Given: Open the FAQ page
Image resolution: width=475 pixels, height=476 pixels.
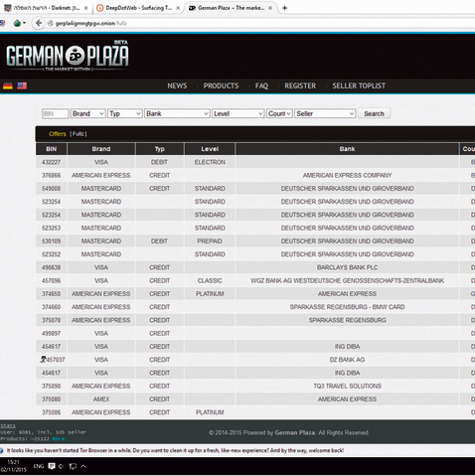Looking at the screenshot, I should (x=261, y=85).
